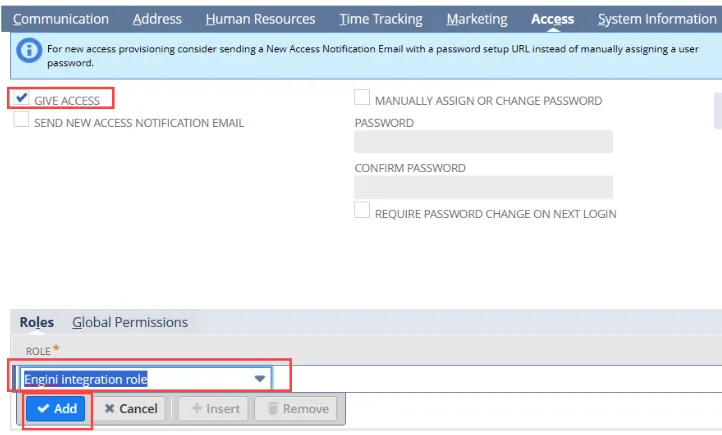Image resolution: width=722 pixels, height=435 pixels.
Task: Click the blue info icon in banner
Action: 29,50
